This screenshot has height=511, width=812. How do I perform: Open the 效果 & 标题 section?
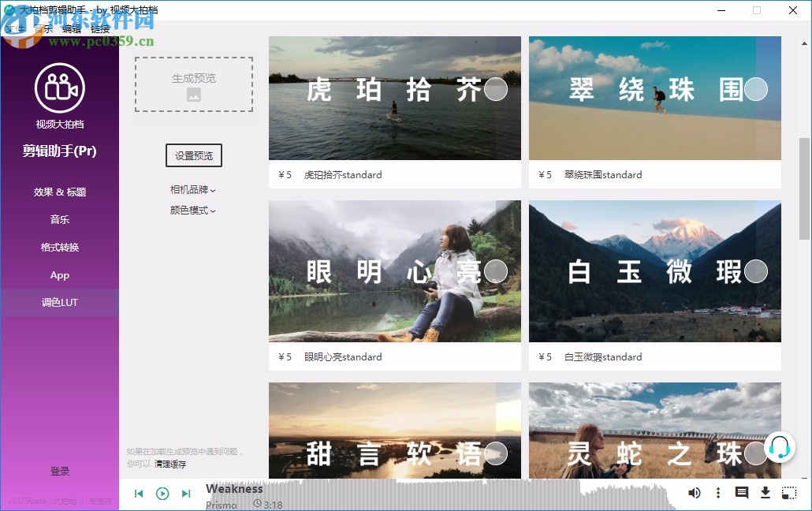coord(60,192)
